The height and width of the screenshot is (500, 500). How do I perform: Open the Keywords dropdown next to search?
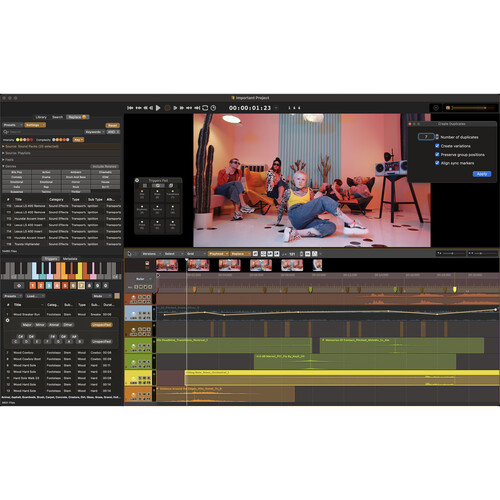pos(94,132)
